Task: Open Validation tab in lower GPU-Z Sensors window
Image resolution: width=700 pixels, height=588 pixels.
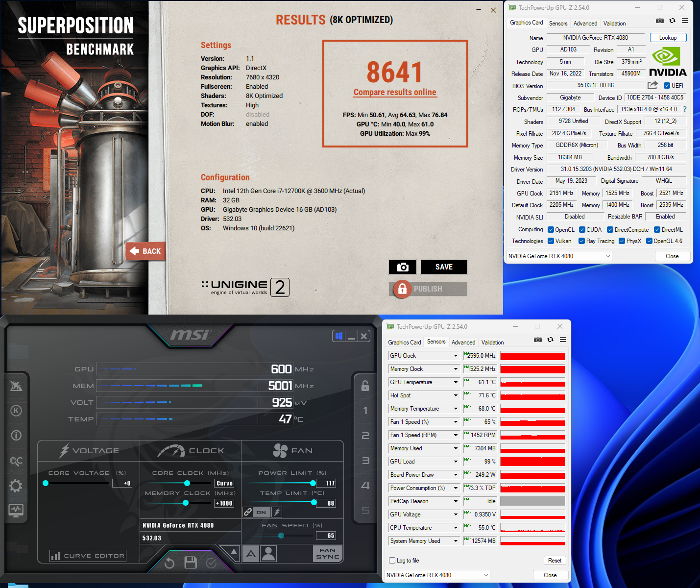Action: [x=492, y=343]
